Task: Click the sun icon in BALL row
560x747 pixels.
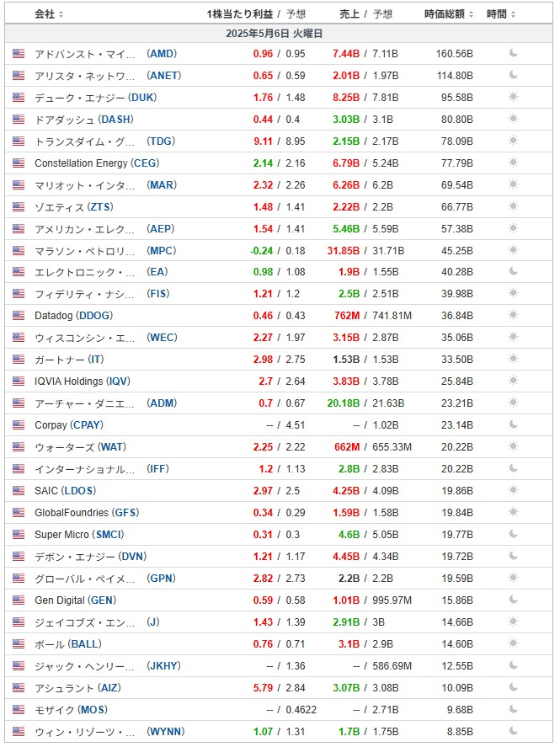Action: point(514,644)
